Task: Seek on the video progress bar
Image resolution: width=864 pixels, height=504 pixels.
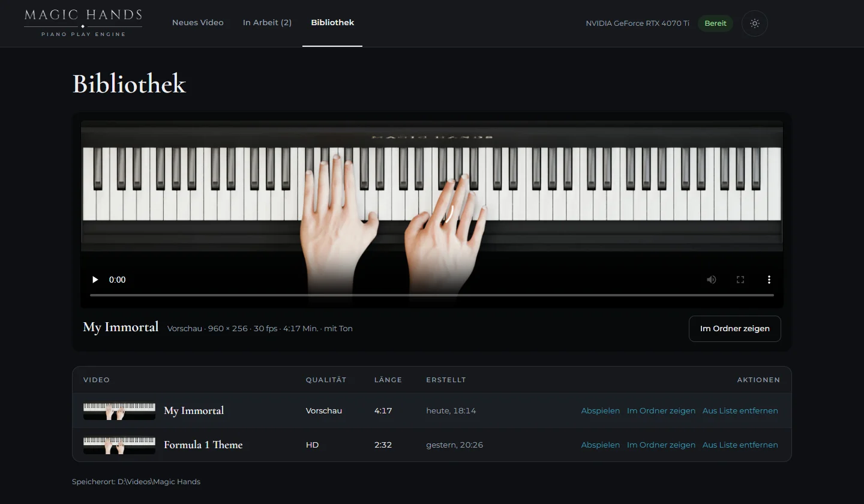Action: click(x=432, y=295)
